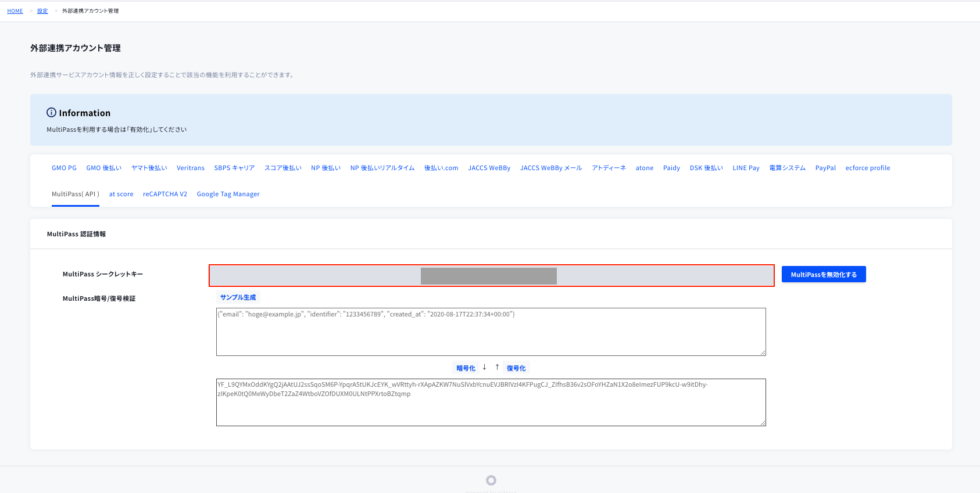Click the サンプル生成 button
The image size is (980, 493).
point(238,297)
